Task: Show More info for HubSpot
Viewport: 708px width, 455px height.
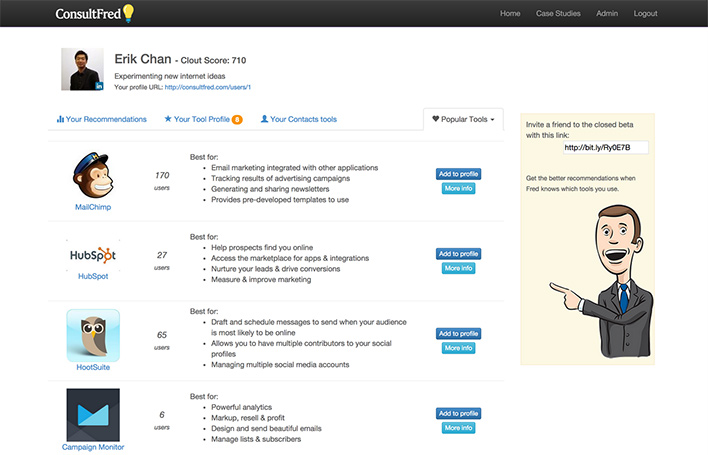Action: [458, 268]
